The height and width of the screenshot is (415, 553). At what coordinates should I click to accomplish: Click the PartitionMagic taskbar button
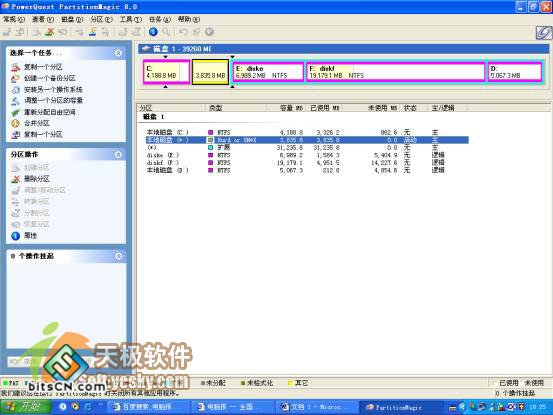coord(402,407)
